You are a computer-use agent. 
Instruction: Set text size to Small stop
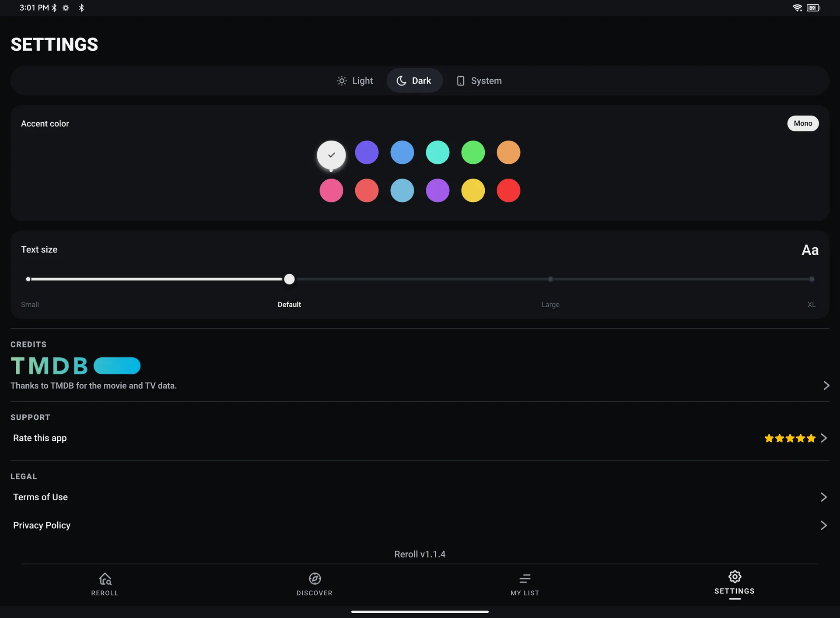tap(28, 279)
